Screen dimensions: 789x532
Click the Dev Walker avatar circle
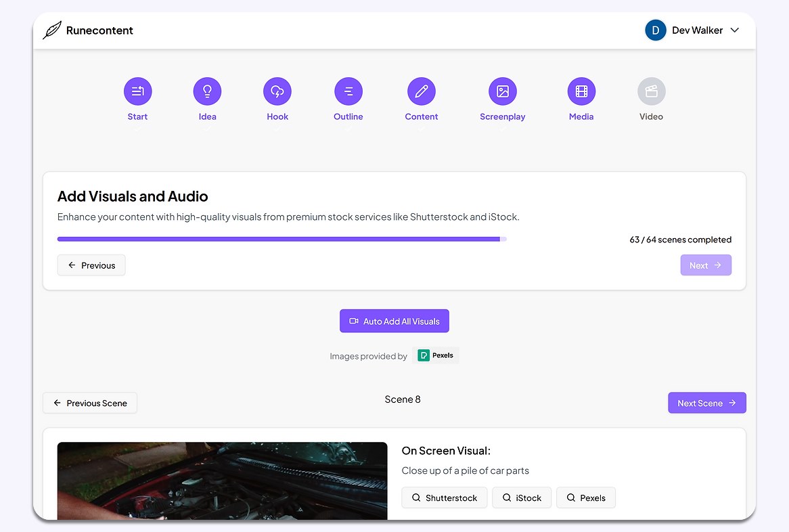click(x=655, y=30)
